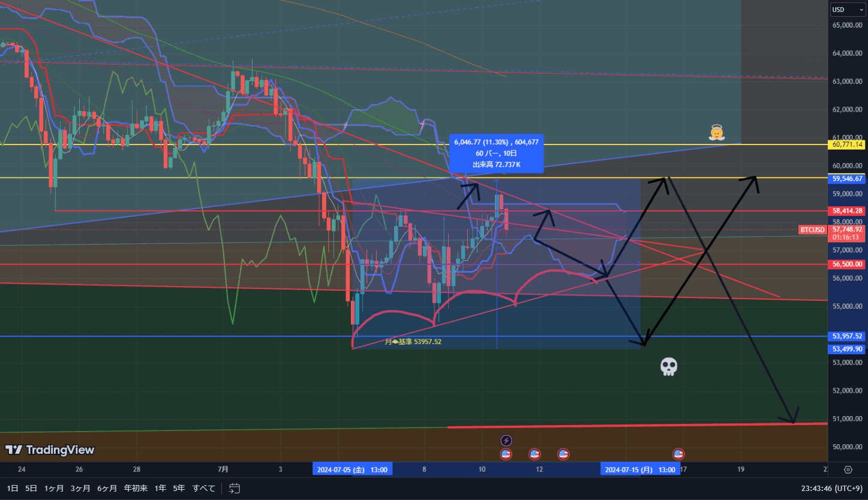
Task: Click the すべて all-range button
Action: (x=203, y=488)
